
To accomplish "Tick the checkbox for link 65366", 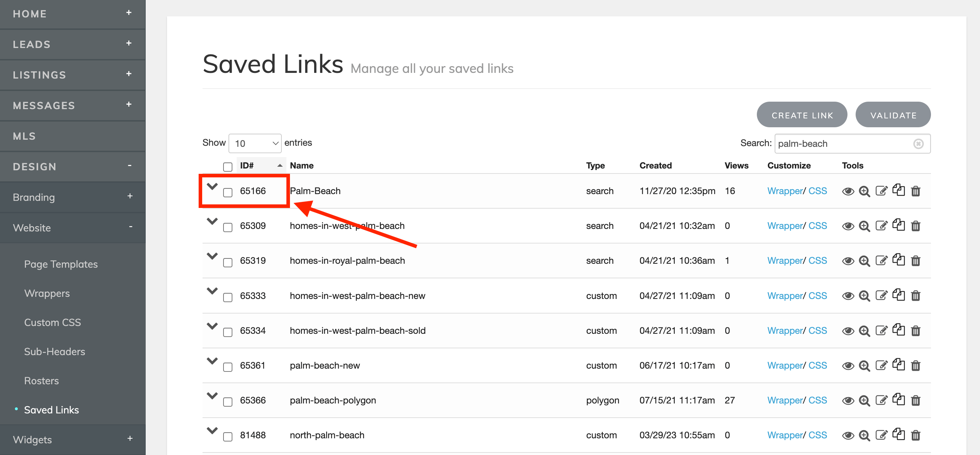I will coord(227,402).
